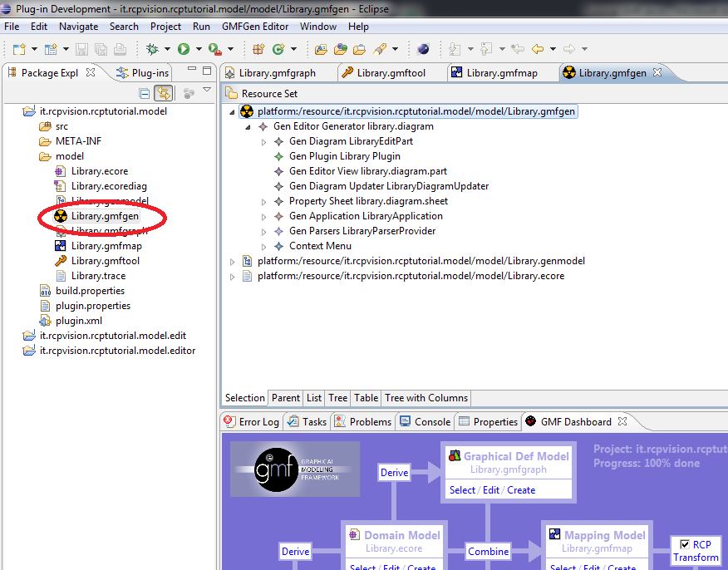Expand Gen Diagram LibraryEditPart node
Viewport: 728px width, 570px height.
click(263, 142)
